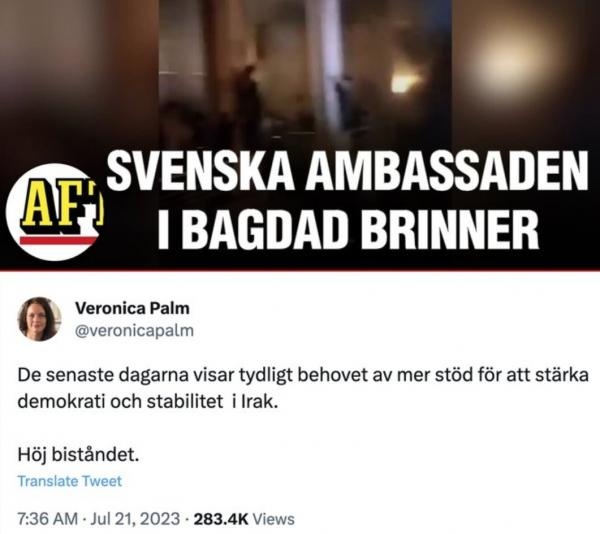Click the tweet time "7:36 AM"

click(48, 519)
